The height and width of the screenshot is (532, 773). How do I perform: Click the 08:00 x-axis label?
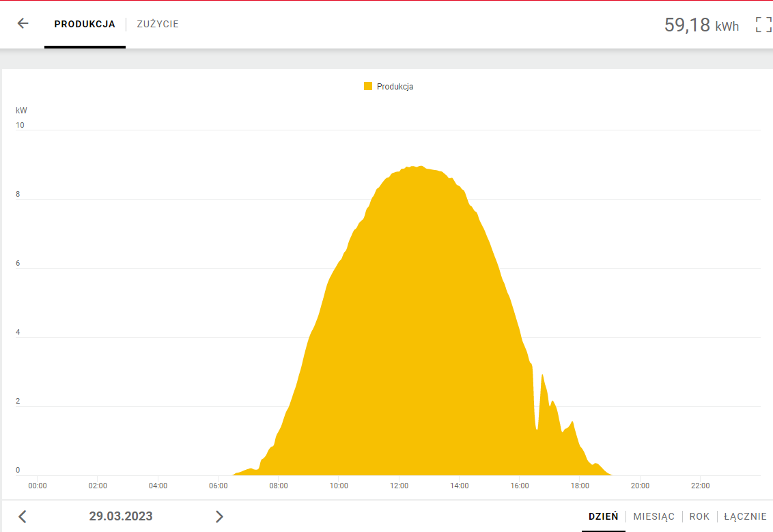(x=279, y=486)
